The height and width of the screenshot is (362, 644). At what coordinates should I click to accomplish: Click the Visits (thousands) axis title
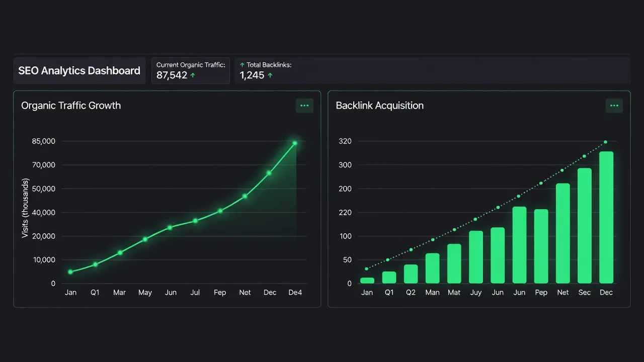pyautogui.click(x=25, y=208)
